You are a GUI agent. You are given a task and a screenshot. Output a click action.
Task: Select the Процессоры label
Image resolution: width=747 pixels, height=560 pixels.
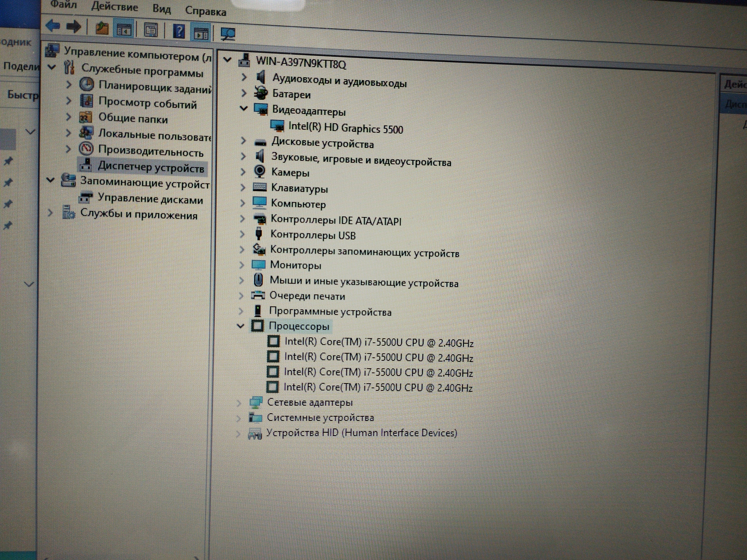pos(299,326)
